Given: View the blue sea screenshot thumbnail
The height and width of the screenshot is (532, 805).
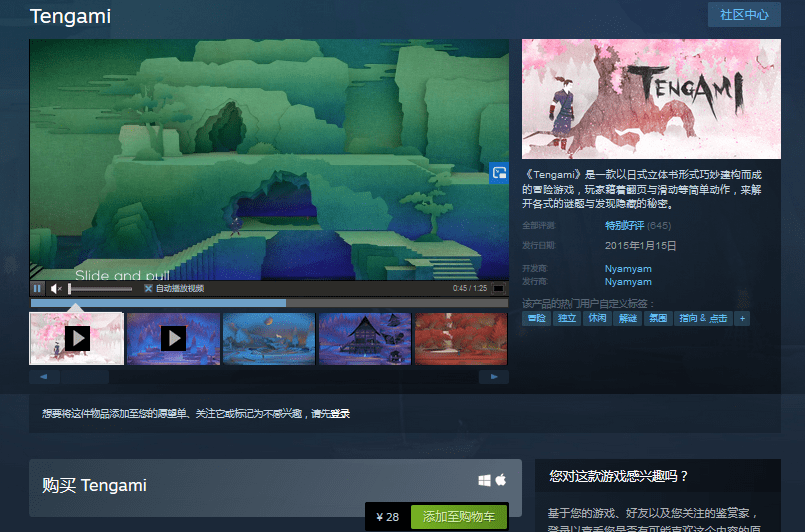Looking at the screenshot, I should click(x=269, y=339).
